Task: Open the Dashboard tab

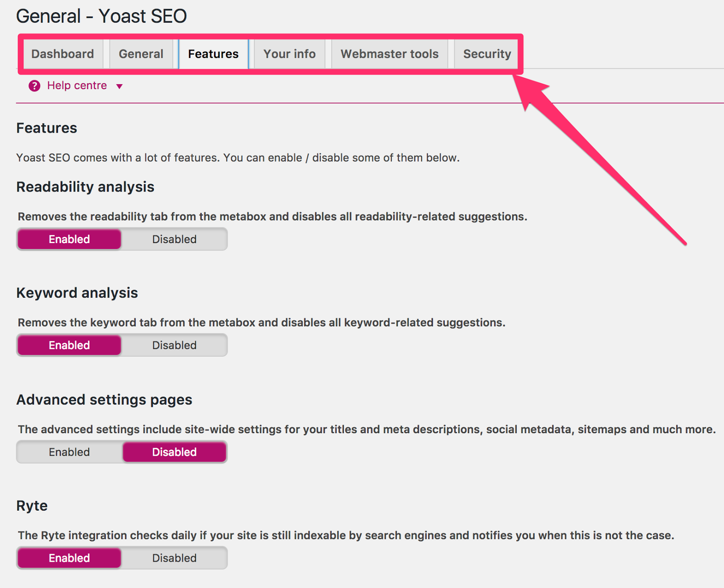Action: click(62, 54)
